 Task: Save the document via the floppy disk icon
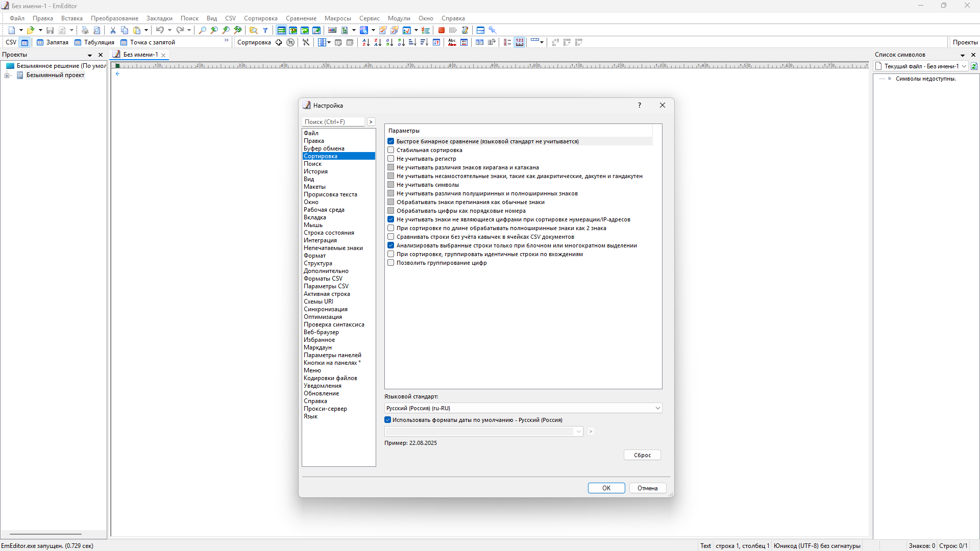click(x=50, y=30)
